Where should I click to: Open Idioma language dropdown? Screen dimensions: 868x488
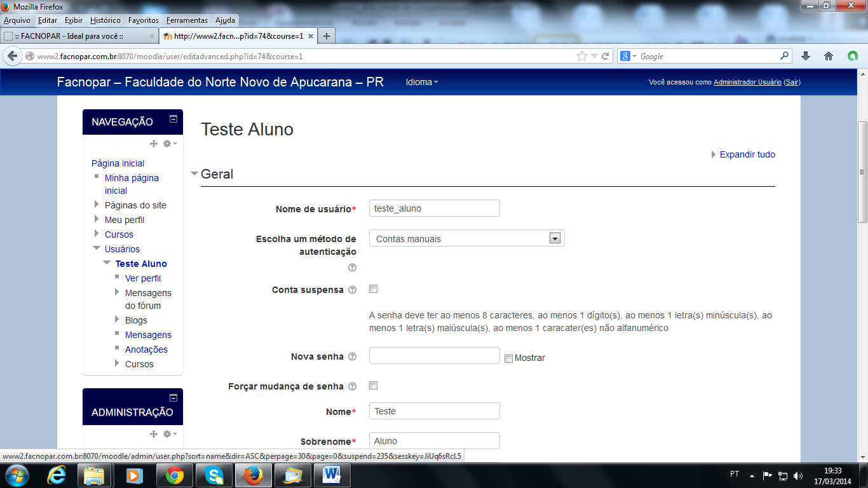point(422,82)
